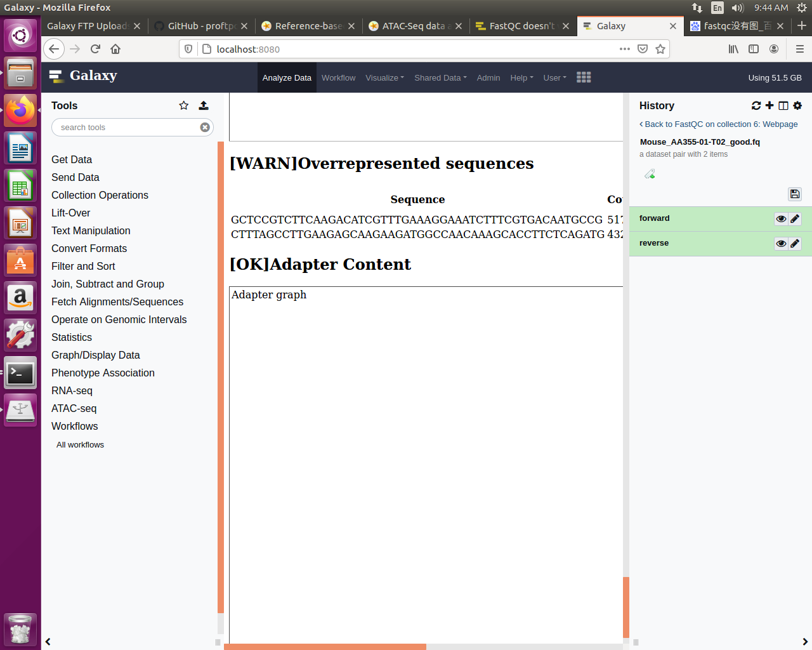Image resolution: width=812 pixels, height=650 pixels.
Task: Close the ATAC-Seq data tab
Action: point(459,26)
